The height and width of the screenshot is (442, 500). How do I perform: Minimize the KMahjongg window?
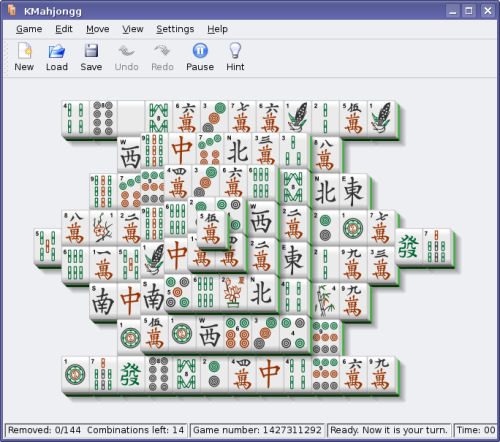coord(453,11)
